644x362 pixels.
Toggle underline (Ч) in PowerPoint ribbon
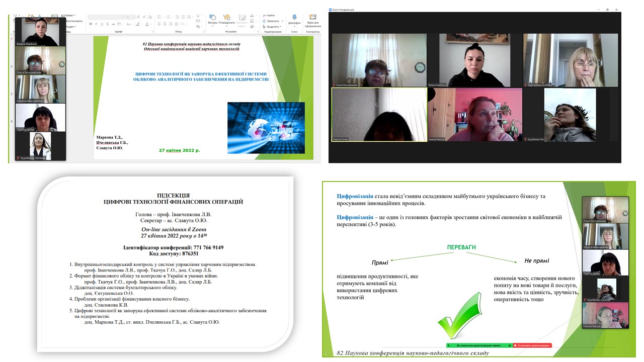tap(102, 24)
